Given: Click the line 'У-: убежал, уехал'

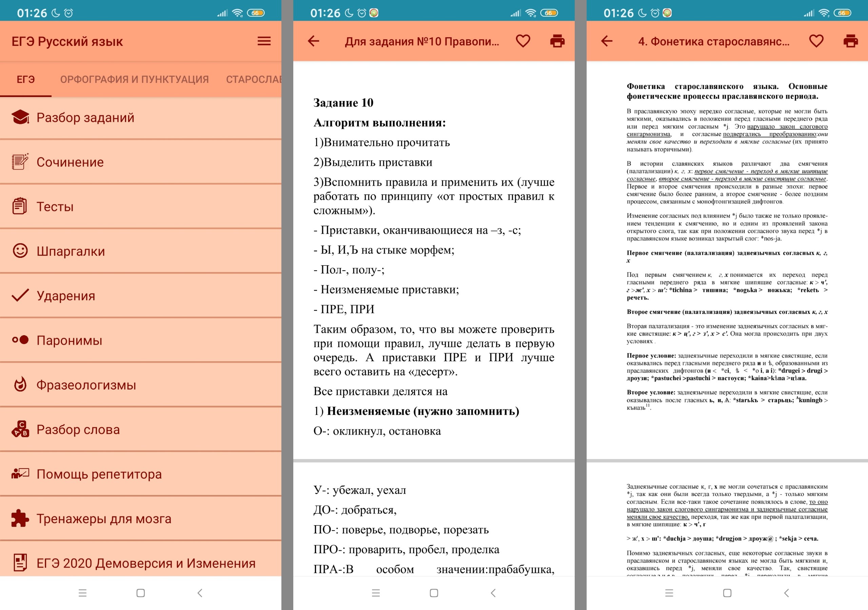Looking at the screenshot, I should point(359,490).
